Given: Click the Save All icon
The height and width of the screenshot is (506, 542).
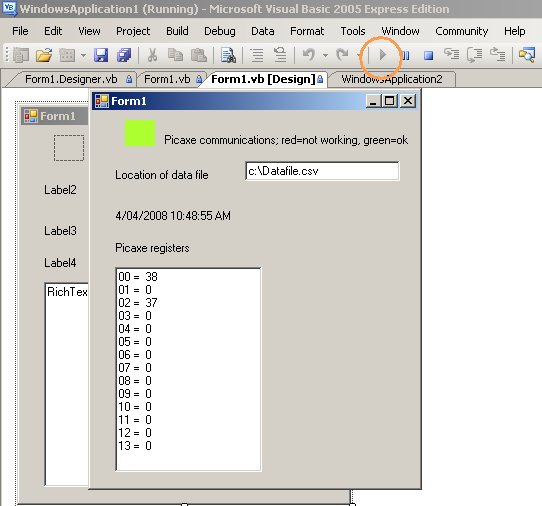Looking at the screenshot, I should [x=124, y=55].
